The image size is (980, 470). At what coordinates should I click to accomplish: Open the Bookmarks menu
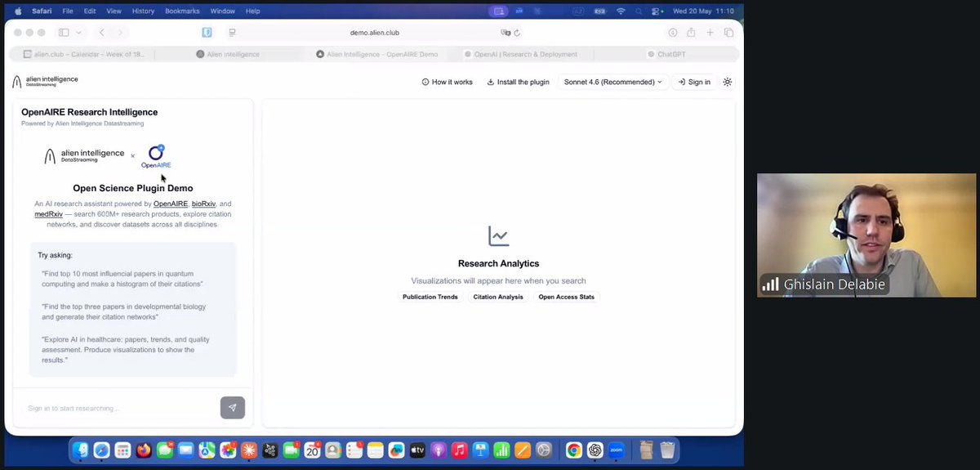click(x=181, y=11)
